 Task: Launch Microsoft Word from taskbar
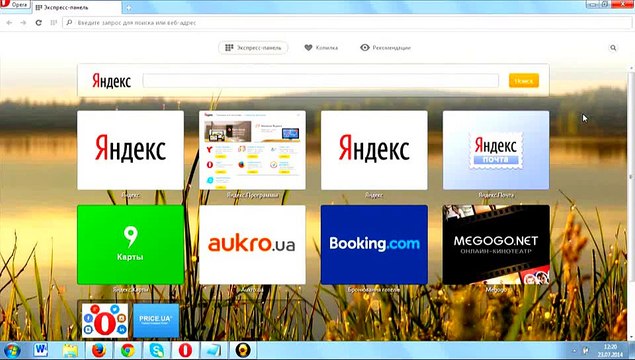pos(40,350)
